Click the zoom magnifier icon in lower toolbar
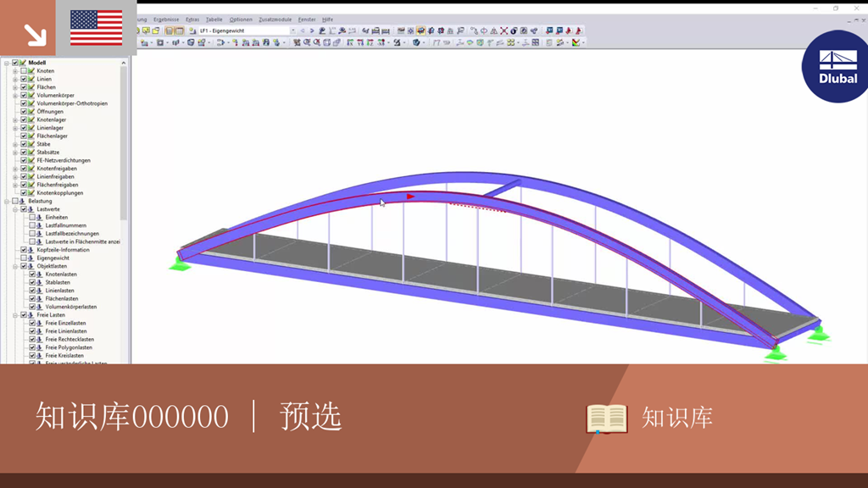 [307, 42]
